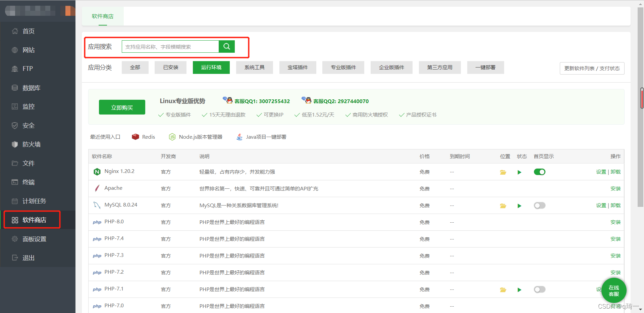Image resolution: width=644 pixels, height=313 pixels.
Task: Click 安装 install for PHP-8.0
Action: [x=615, y=222]
